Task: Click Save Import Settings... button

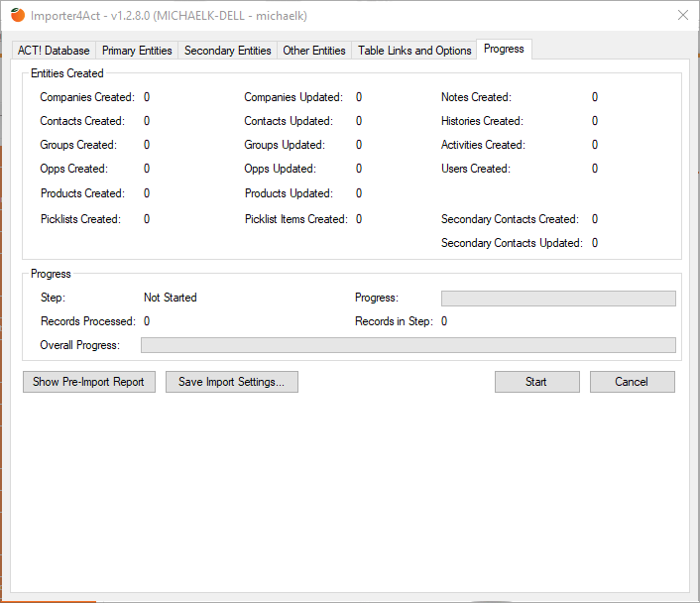Action: point(232,382)
